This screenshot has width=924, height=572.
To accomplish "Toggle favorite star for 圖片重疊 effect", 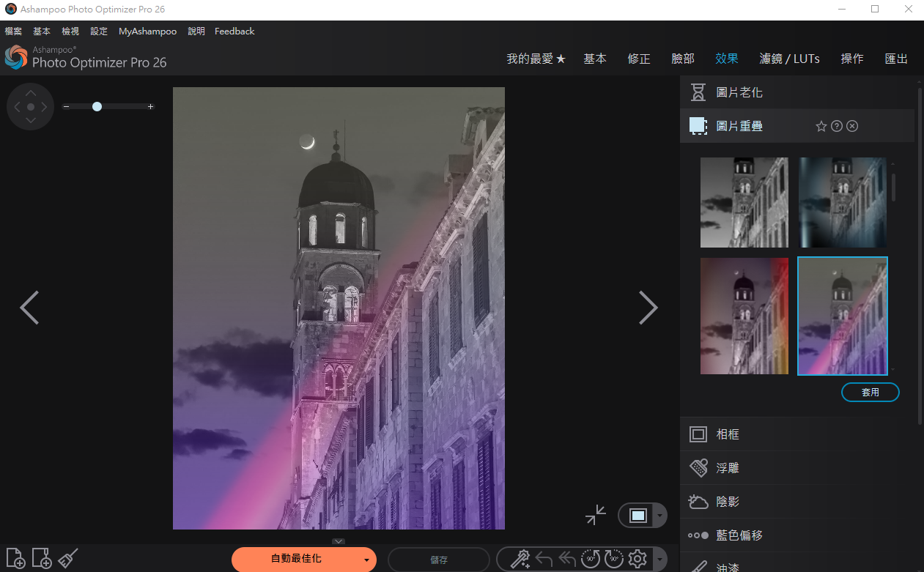I will point(821,127).
